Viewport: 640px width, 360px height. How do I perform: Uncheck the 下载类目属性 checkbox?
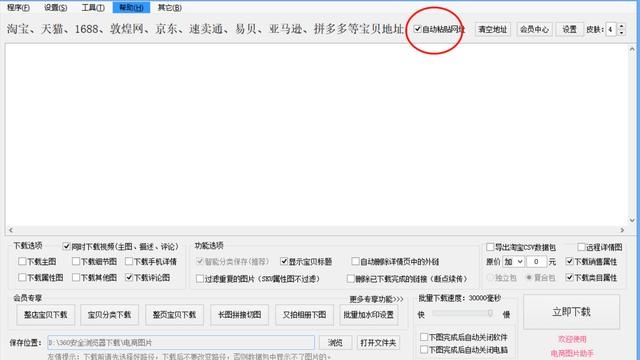[570, 278]
